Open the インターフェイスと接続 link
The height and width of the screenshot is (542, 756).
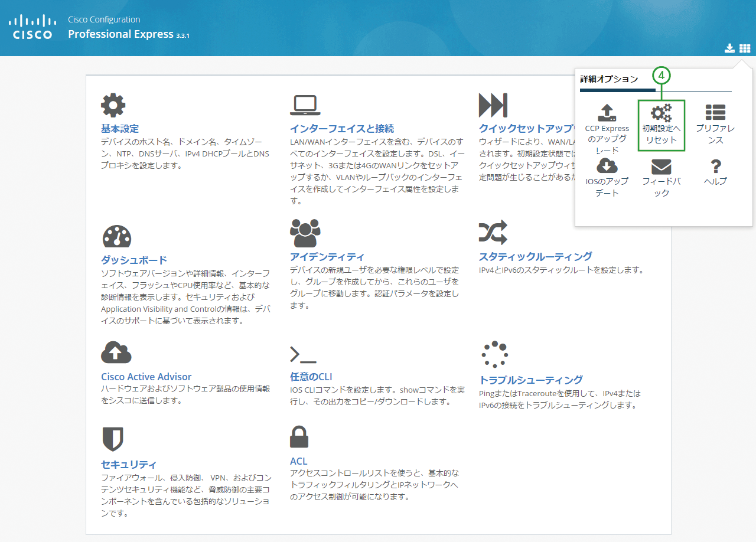click(x=342, y=129)
